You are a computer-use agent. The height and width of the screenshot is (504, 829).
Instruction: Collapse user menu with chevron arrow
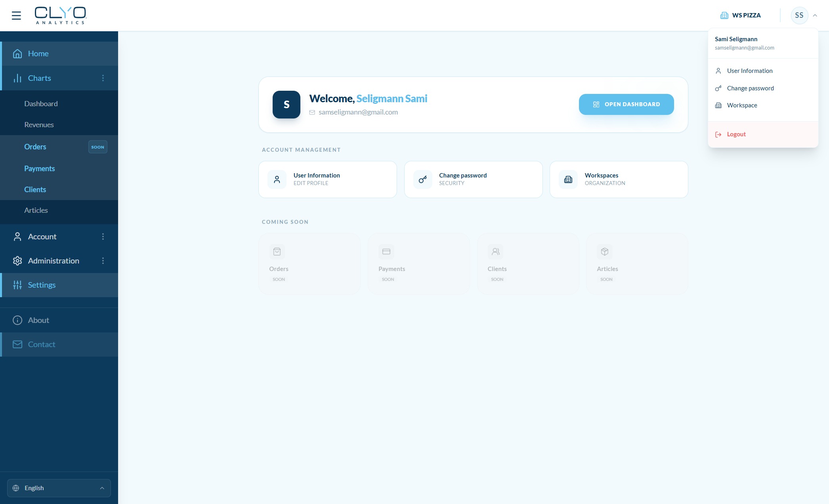point(815,15)
